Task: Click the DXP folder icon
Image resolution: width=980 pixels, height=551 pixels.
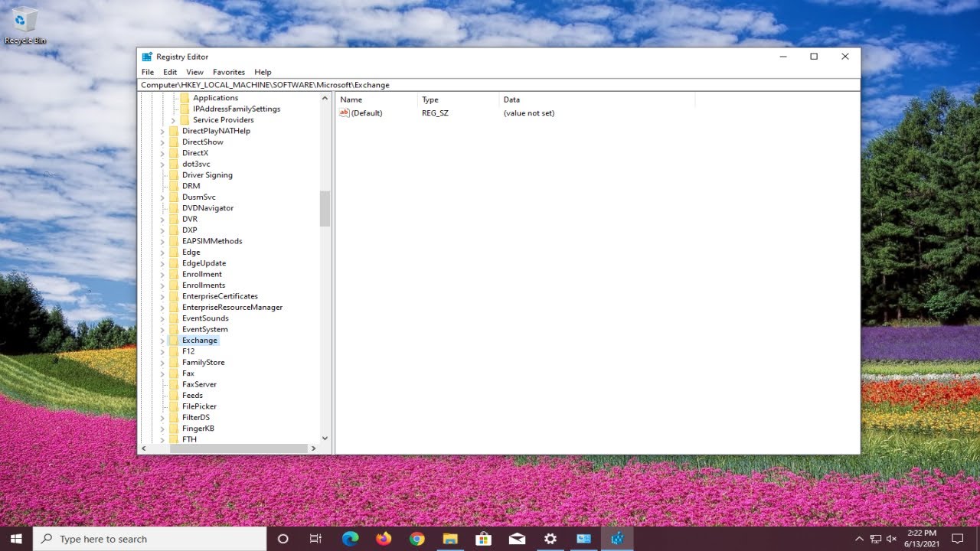Action: 174,230
